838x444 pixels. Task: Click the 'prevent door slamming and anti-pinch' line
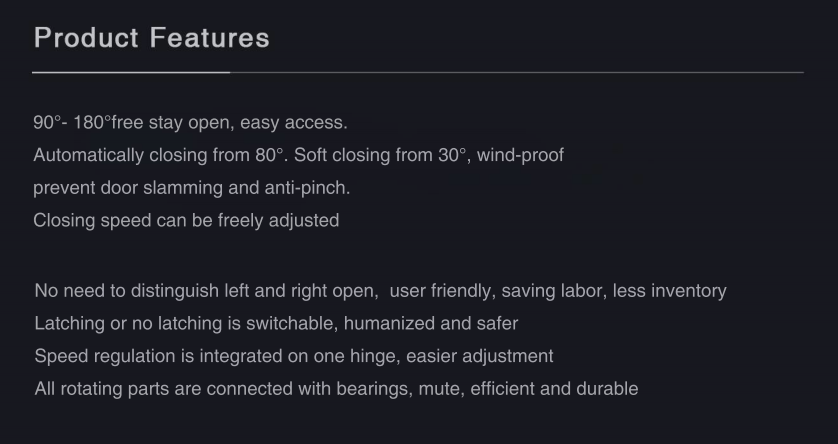[191, 188]
